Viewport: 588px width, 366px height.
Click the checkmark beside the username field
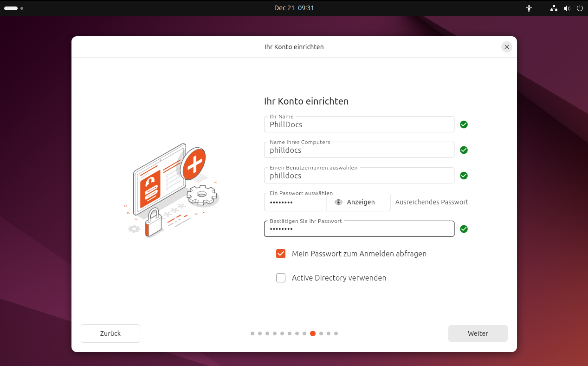click(x=464, y=176)
